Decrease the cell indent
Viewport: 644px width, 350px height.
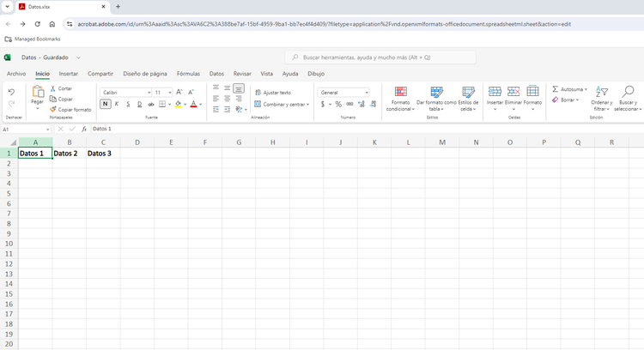click(216, 110)
